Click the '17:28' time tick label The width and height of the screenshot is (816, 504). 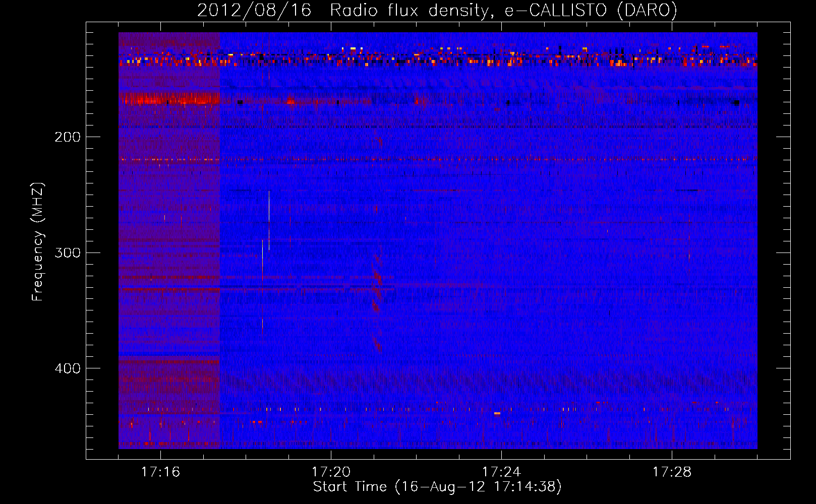coord(672,472)
